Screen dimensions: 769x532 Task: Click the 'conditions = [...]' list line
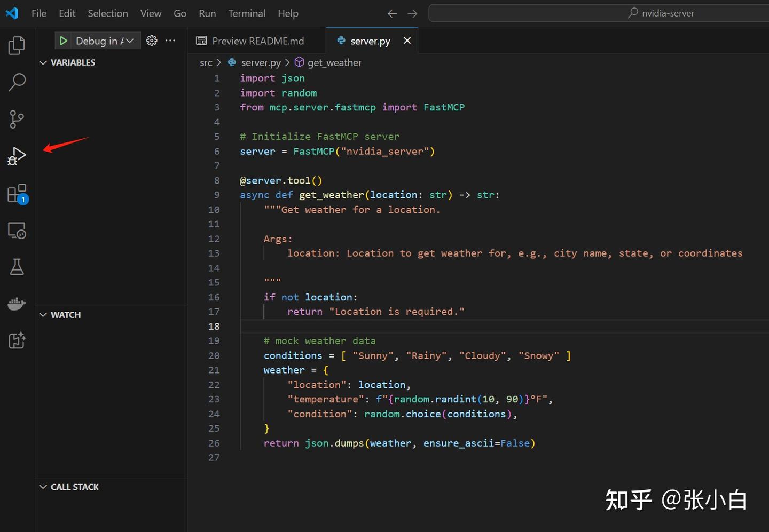[418, 356]
